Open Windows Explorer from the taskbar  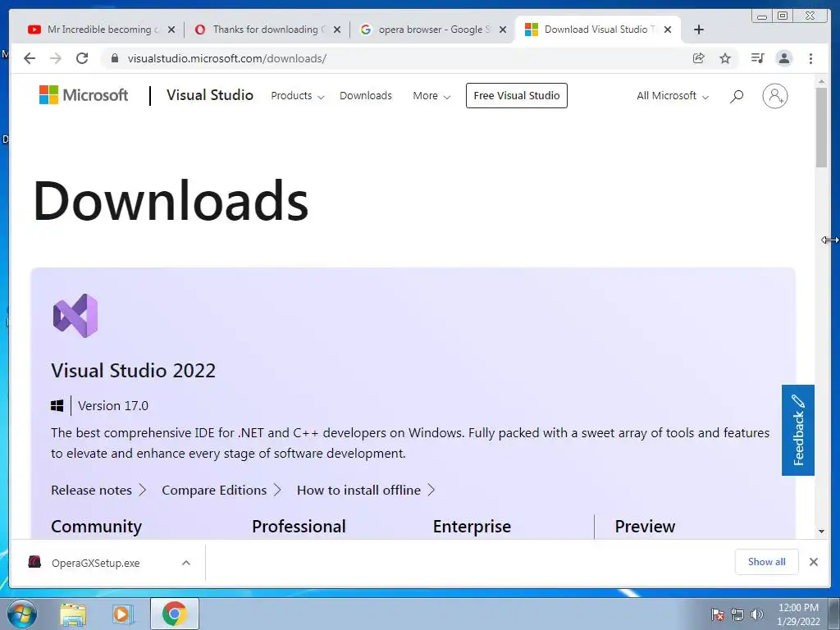[73, 614]
